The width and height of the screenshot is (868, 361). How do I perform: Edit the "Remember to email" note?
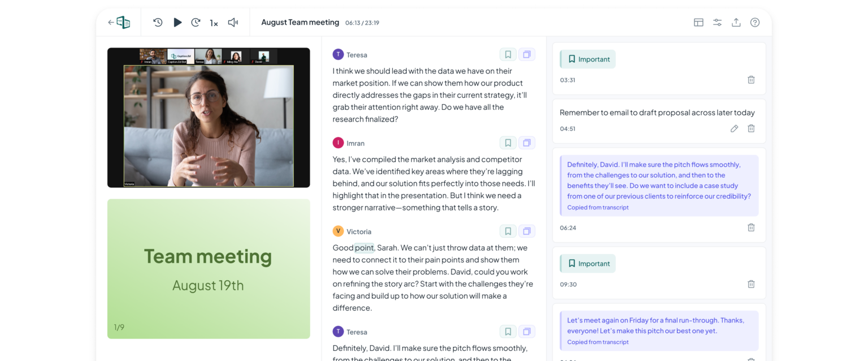point(734,128)
